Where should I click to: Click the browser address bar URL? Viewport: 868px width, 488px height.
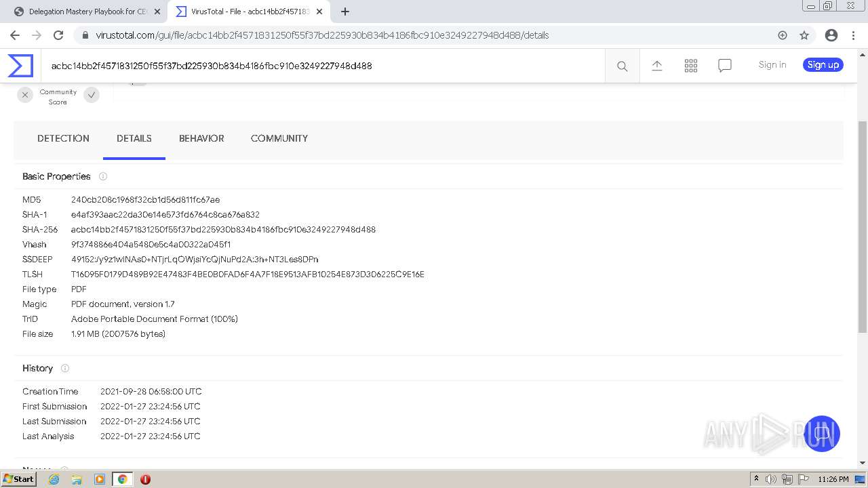pos(322,35)
